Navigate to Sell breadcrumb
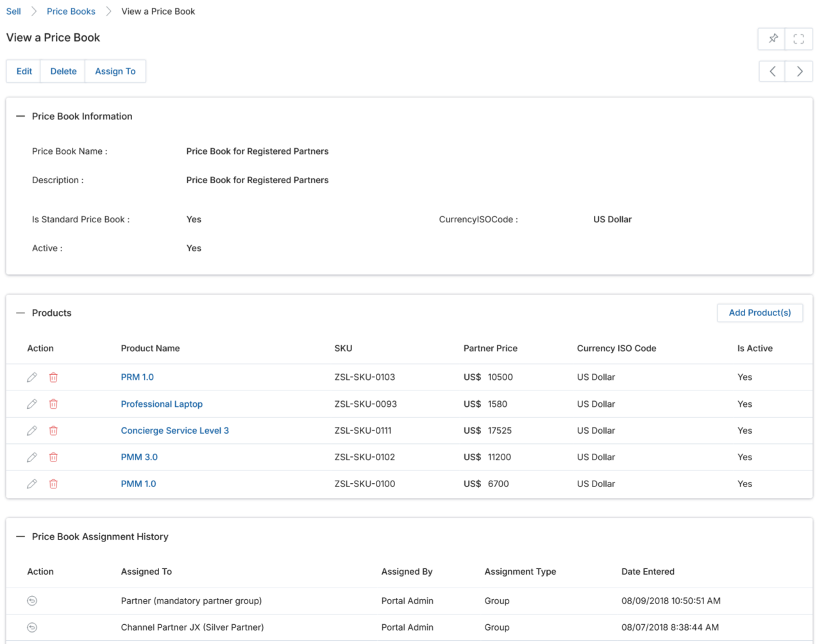 point(13,12)
